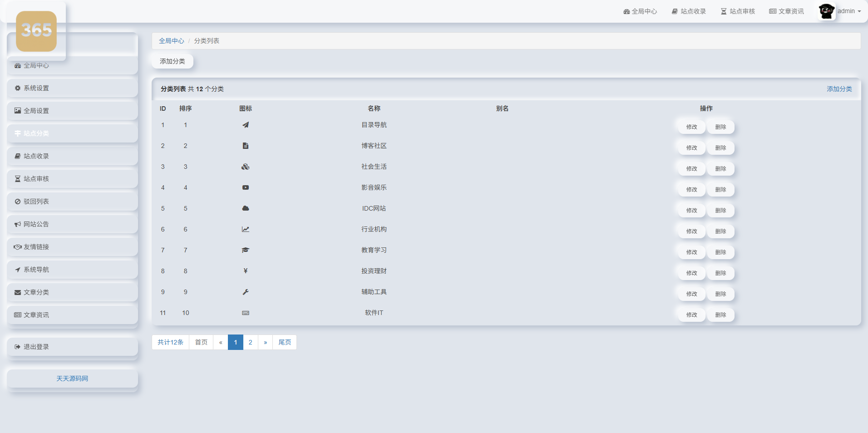Navigate to 全局中心 via the breadcrumb link
The width and height of the screenshot is (868, 433).
[171, 40]
